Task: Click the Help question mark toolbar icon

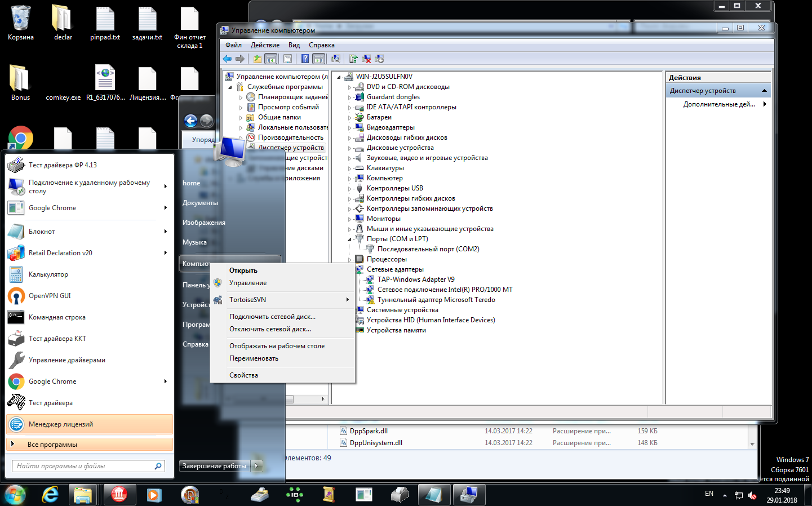Action: (305, 59)
